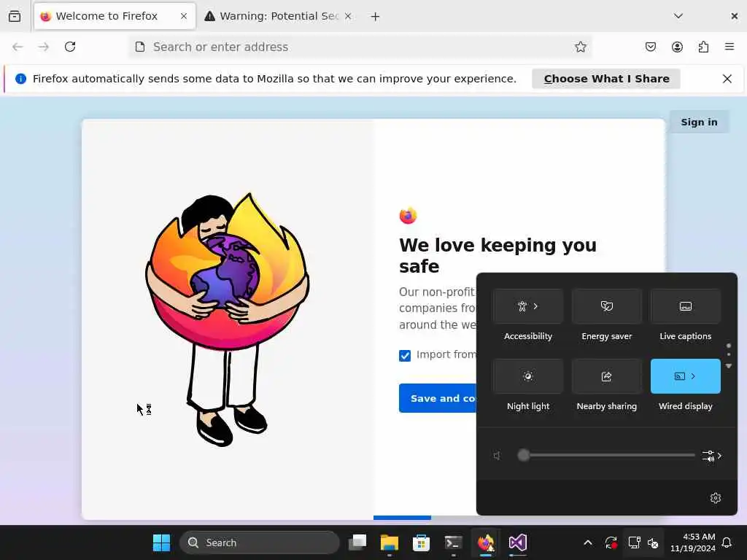Click the muted volume tray icon

click(x=653, y=542)
